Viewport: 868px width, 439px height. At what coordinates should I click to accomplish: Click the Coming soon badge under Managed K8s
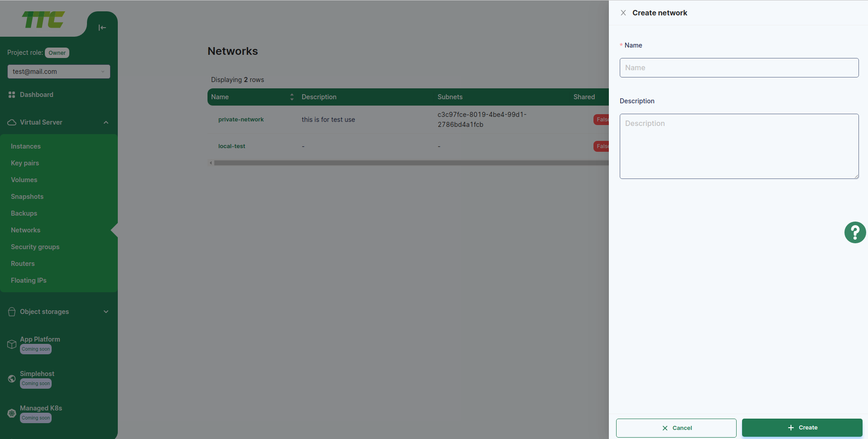pos(36,418)
